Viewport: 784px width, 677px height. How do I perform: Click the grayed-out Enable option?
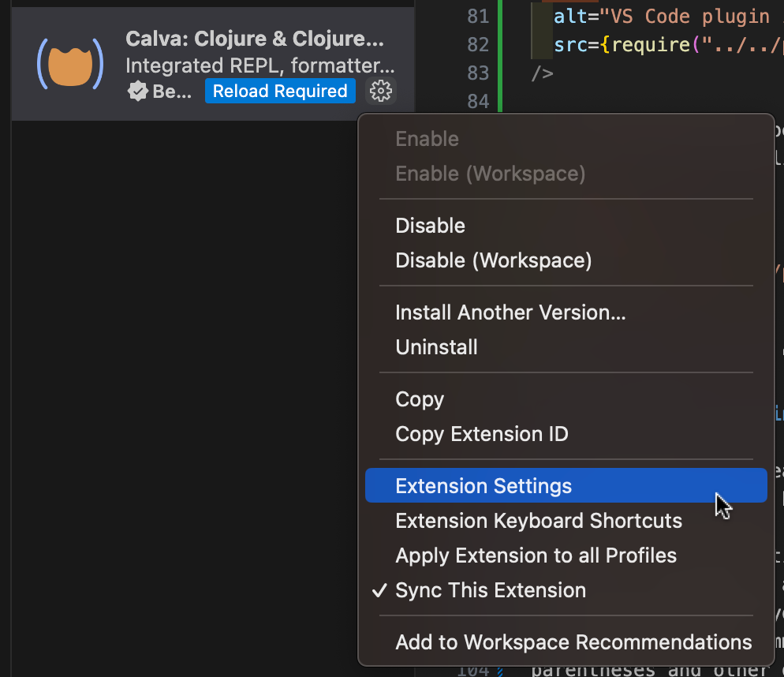pos(427,138)
